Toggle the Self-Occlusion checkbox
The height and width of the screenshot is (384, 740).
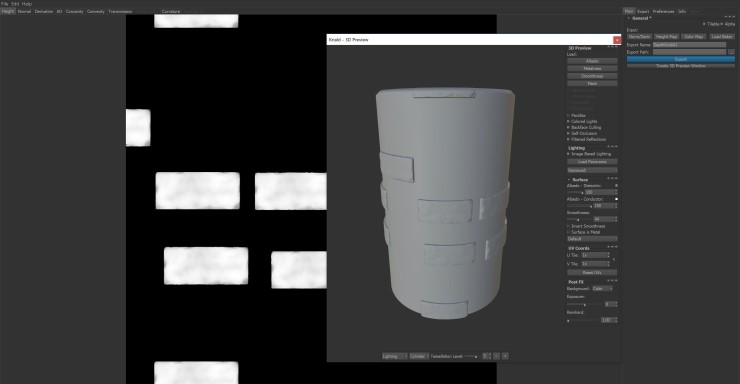(x=568, y=134)
